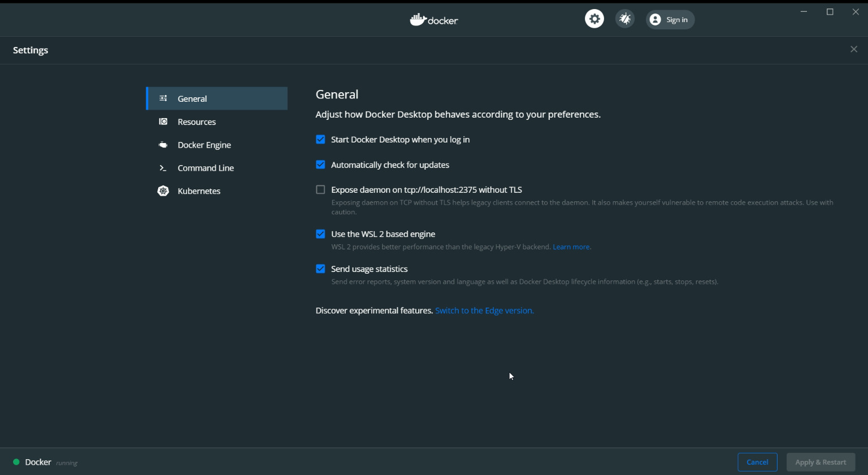The width and height of the screenshot is (868, 475).
Task: Switch to the Docker Engine tab
Action: coord(216,145)
